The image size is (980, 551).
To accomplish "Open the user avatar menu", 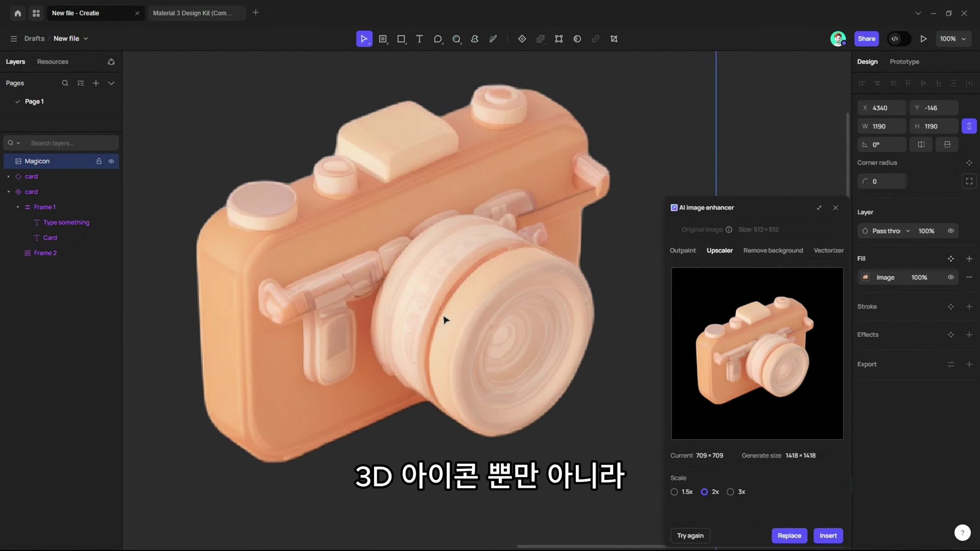I will [x=838, y=39].
